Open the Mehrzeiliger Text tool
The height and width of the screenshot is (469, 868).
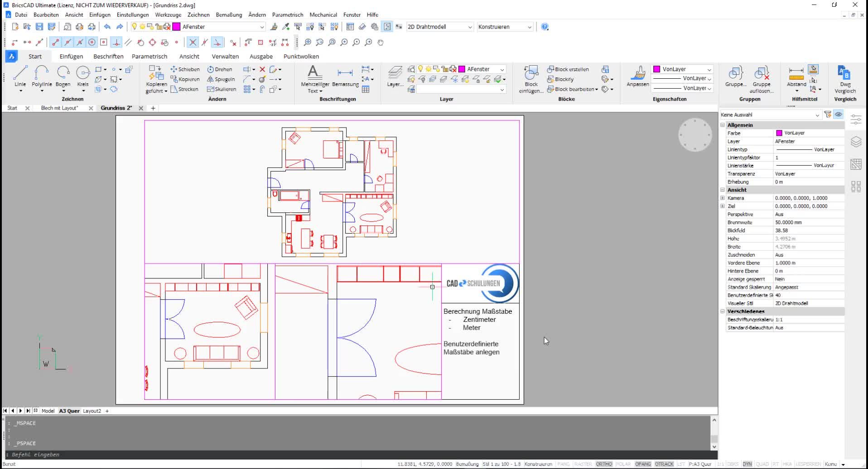[x=314, y=79]
